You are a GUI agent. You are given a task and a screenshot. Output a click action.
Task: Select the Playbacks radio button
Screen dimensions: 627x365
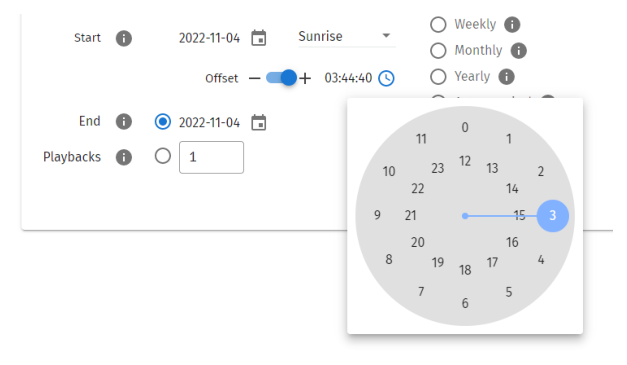[163, 156]
